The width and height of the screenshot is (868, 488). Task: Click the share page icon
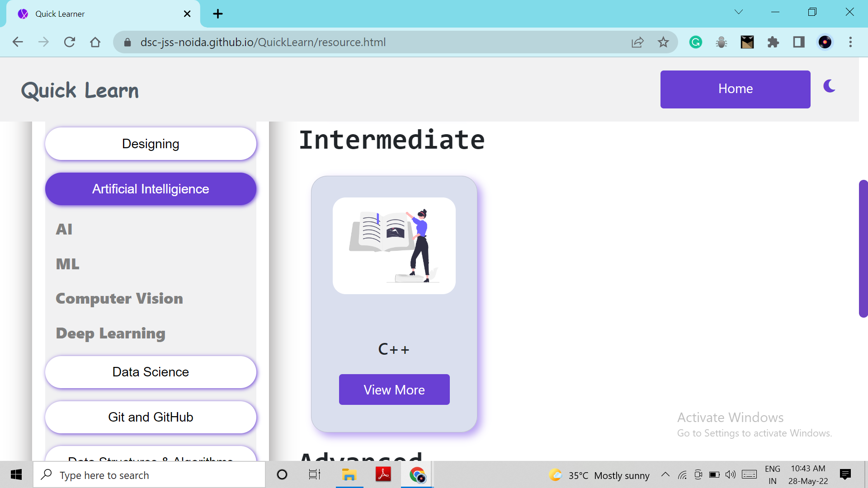tap(637, 42)
